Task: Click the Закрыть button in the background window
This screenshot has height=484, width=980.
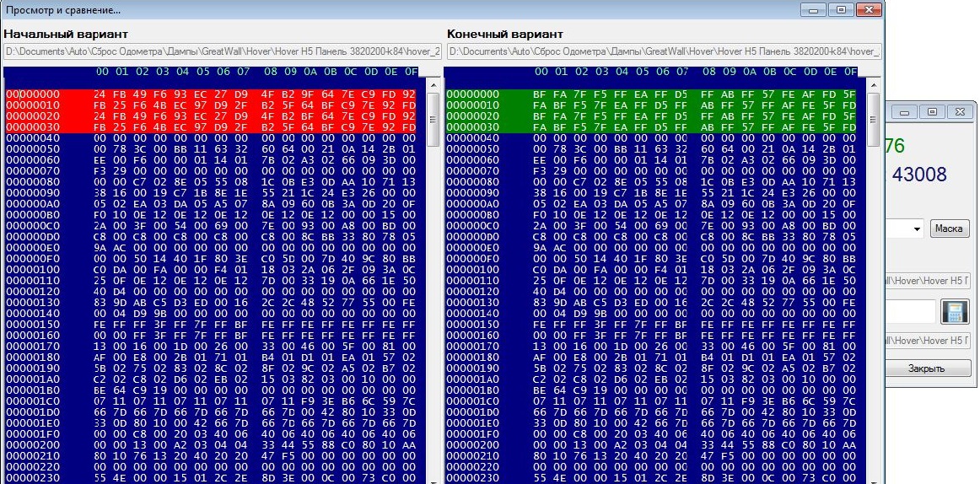Action: [926, 368]
